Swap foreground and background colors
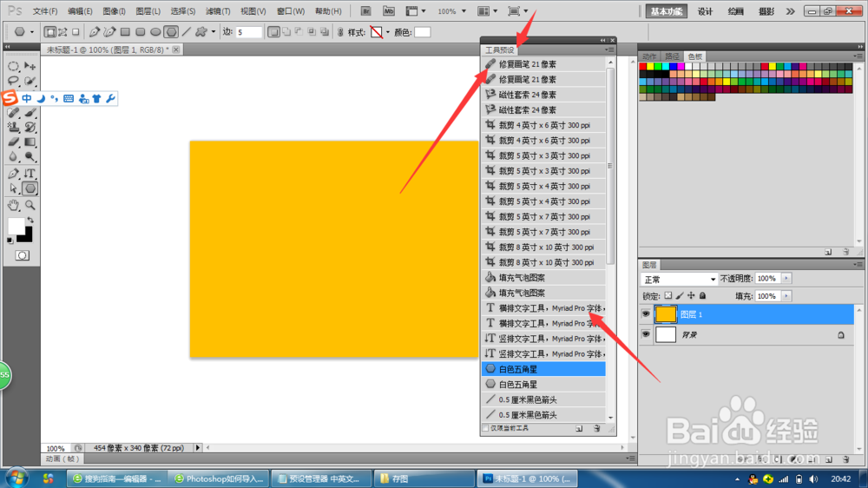868x488 pixels. 30,220
